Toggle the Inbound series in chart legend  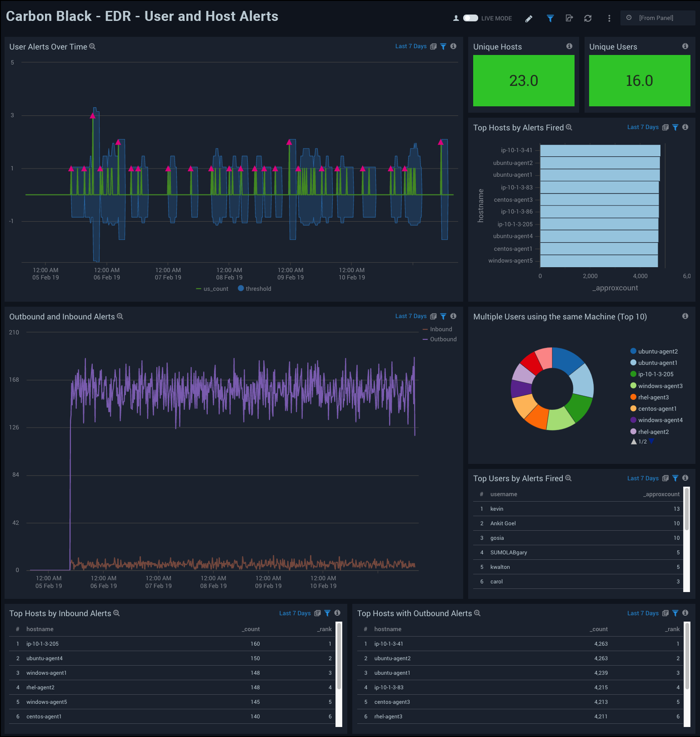click(x=440, y=329)
